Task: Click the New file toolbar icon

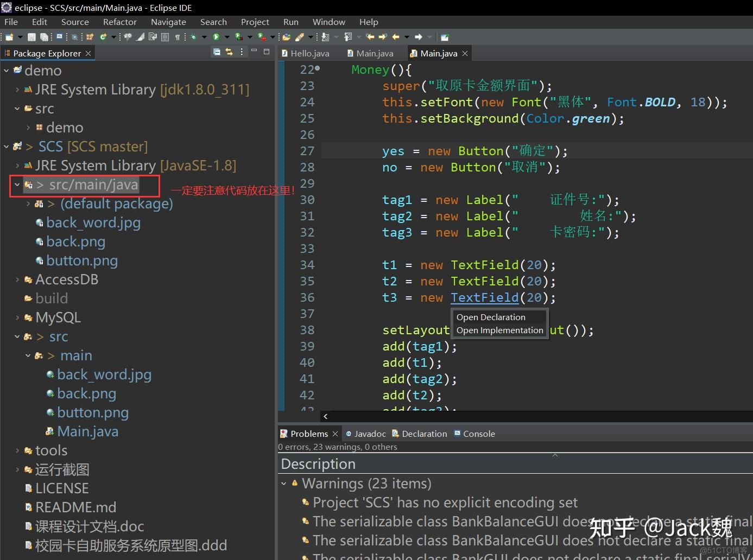Action: click(9, 37)
